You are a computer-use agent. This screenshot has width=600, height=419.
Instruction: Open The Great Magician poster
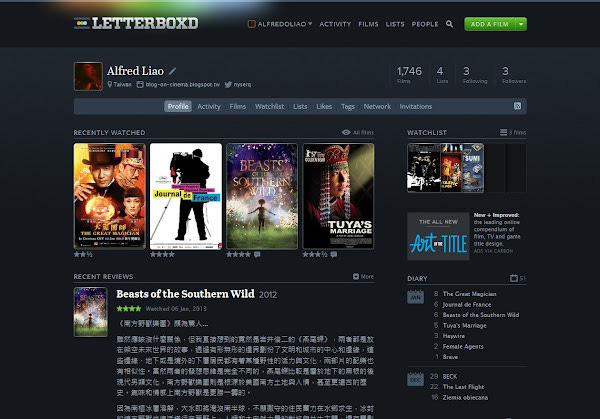pyautogui.click(x=109, y=196)
